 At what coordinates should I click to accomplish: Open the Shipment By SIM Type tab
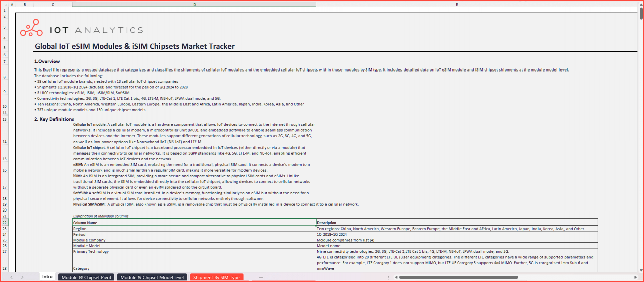[x=216, y=277]
